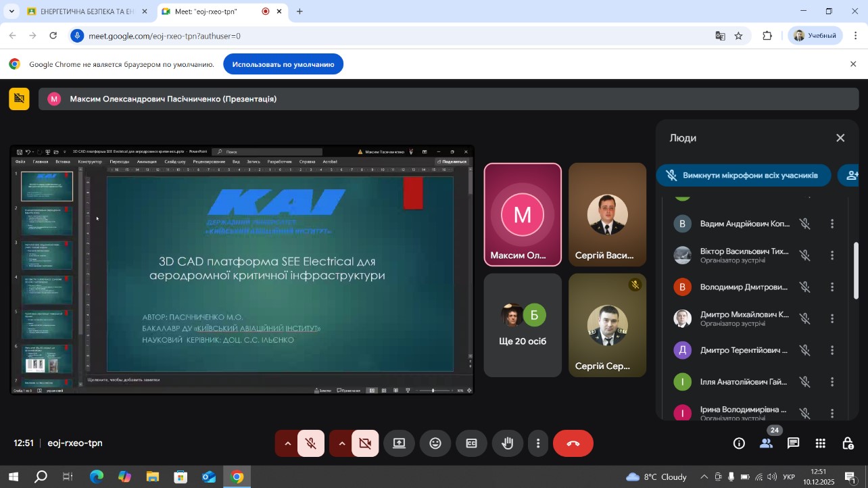Click the people list vertical scrollbar

click(x=855, y=270)
